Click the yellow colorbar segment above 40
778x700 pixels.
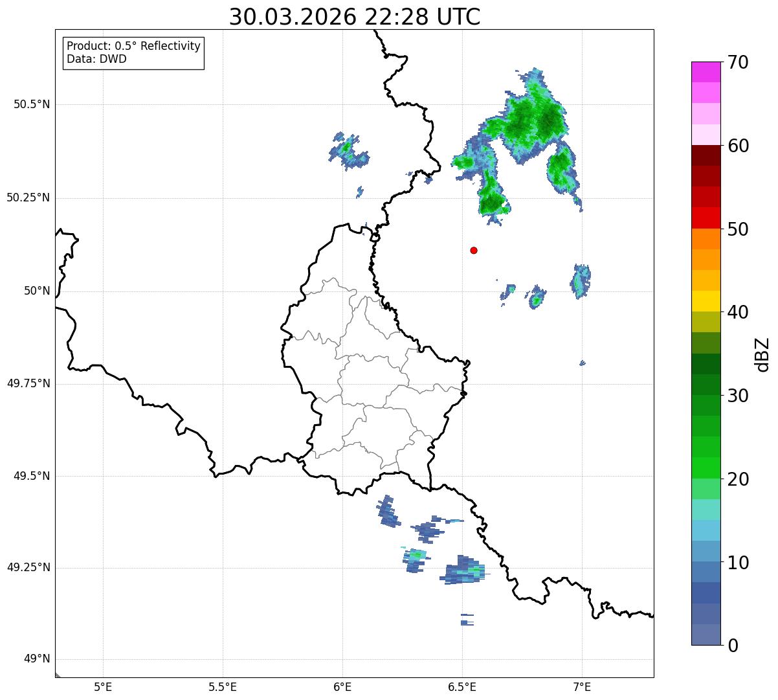pyautogui.click(x=706, y=302)
